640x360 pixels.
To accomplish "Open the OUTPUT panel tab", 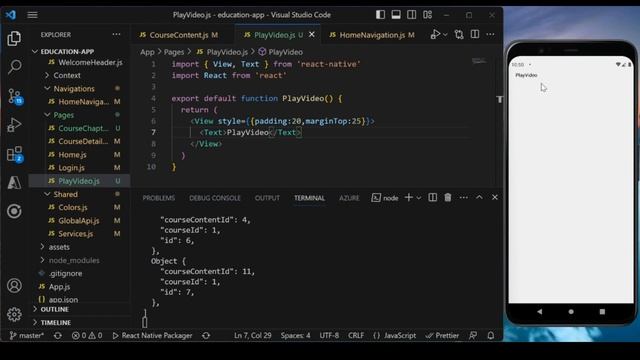I will pos(267,198).
